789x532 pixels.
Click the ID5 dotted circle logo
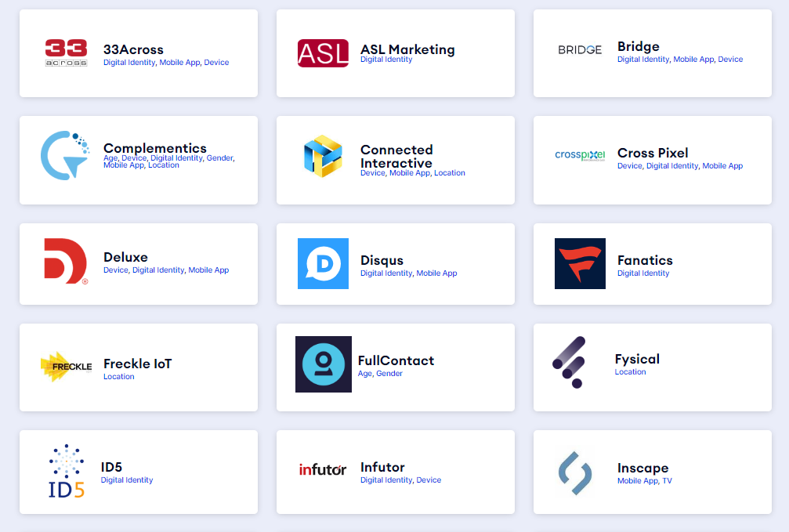pyautogui.click(x=66, y=472)
